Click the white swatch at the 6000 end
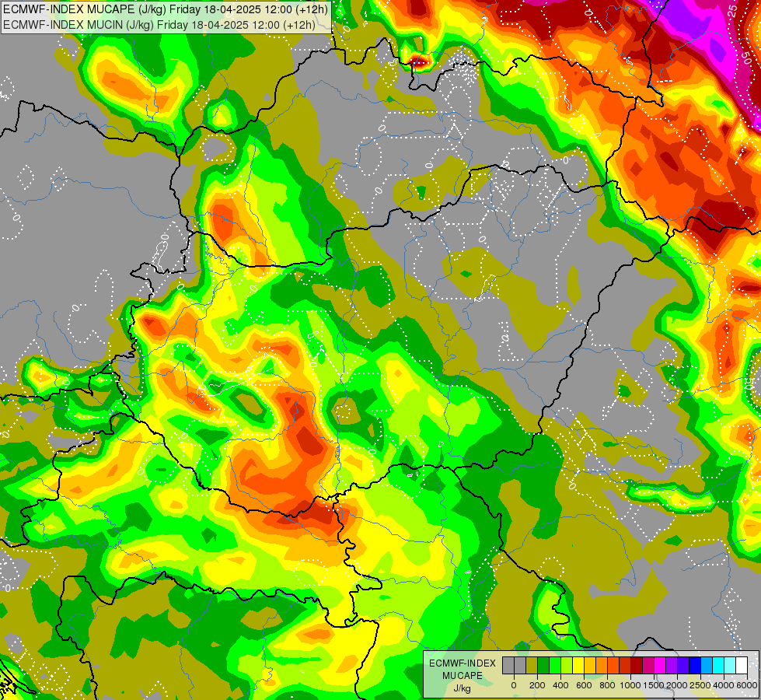The image size is (761, 700). point(742,666)
